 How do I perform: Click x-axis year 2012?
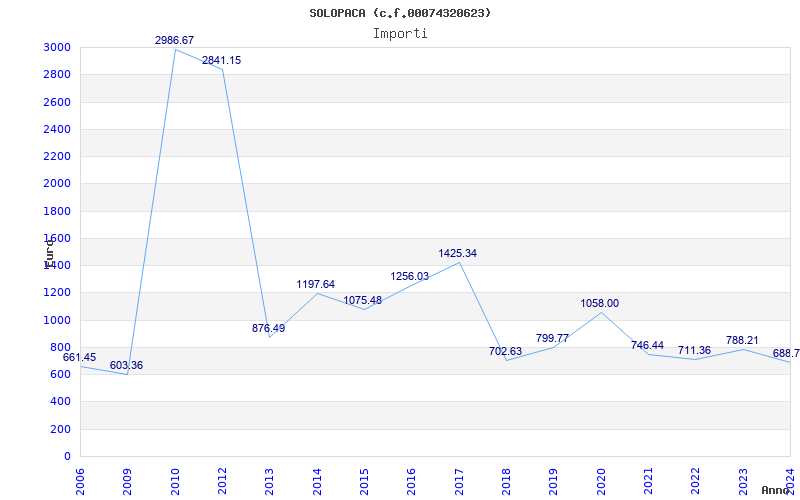tap(222, 482)
